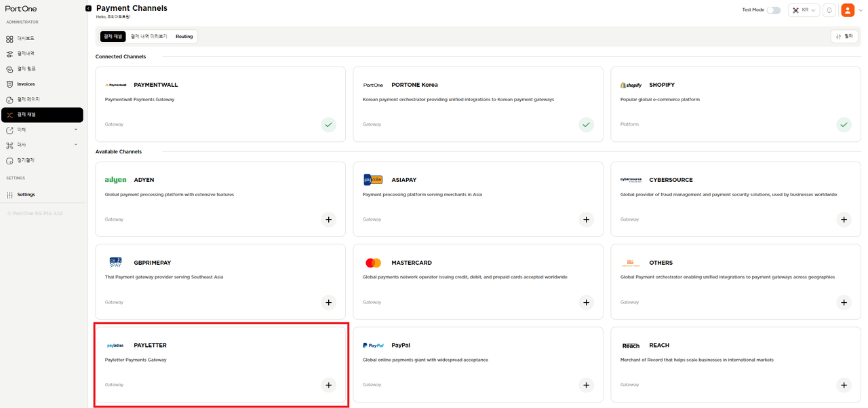Toggle the Test Mode switch
Image resolution: width=868 pixels, height=408 pixels.
(x=773, y=10)
